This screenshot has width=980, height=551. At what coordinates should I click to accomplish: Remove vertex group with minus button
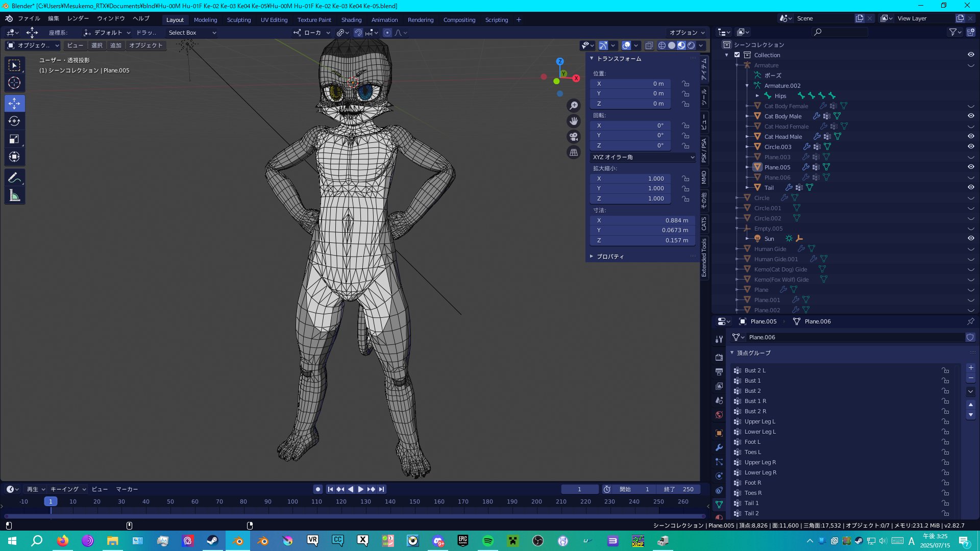tap(971, 378)
